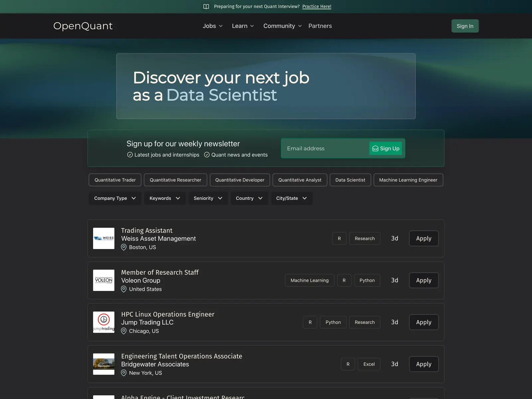532x399 pixels.
Task: Click Machine Learning tag on Voleon job
Action: click(x=310, y=280)
